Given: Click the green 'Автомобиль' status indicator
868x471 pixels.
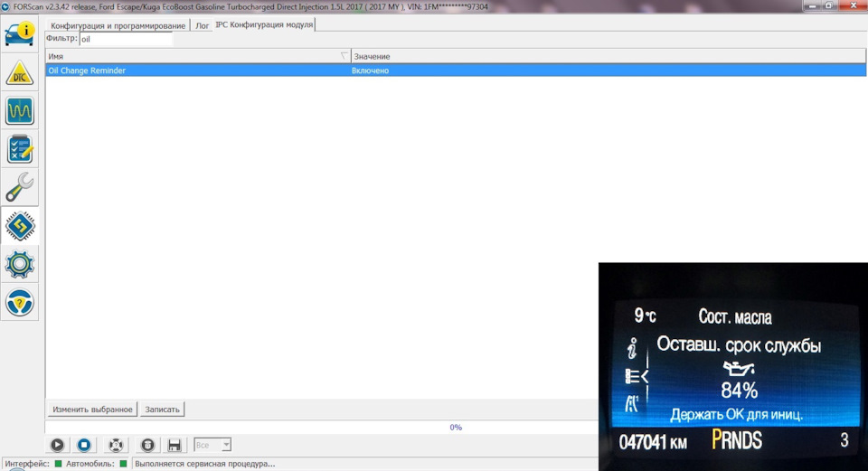Looking at the screenshot, I should [x=124, y=464].
